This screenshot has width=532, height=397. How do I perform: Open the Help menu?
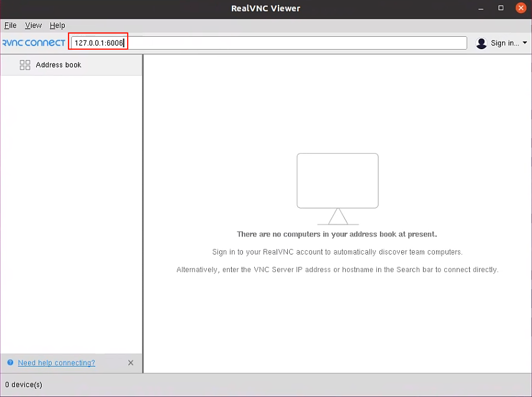tap(57, 26)
